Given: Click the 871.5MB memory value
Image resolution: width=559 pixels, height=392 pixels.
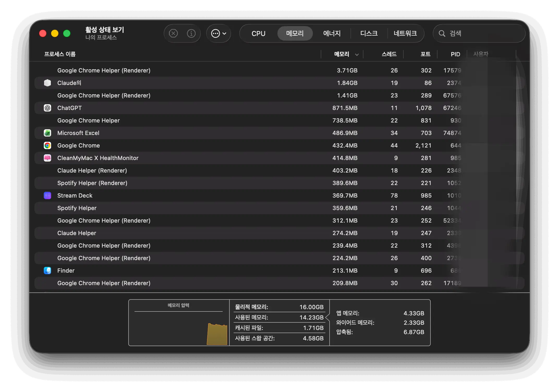Looking at the screenshot, I should [345, 108].
